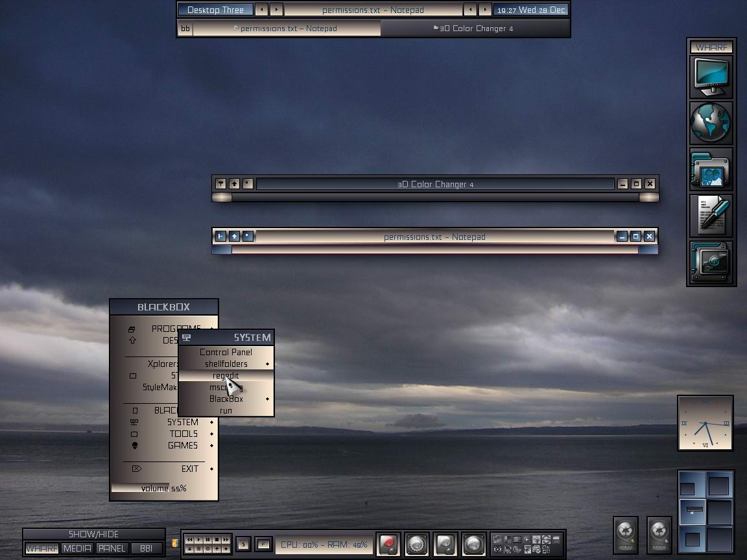This screenshot has width=747, height=560.
Task: Click the analog clock widget
Action: click(x=705, y=423)
